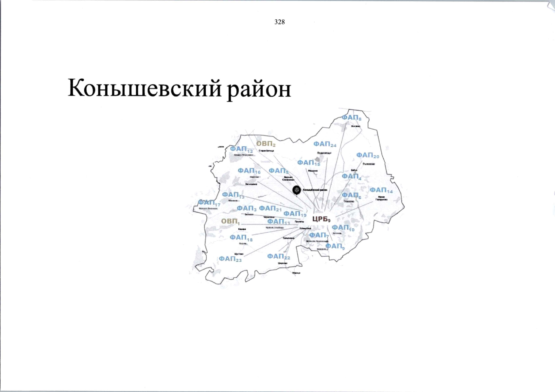The width and height of the screenshot is (555, 392).
Task: Select the ФАП17 marker on the western edge
Action: click(209, 203)
